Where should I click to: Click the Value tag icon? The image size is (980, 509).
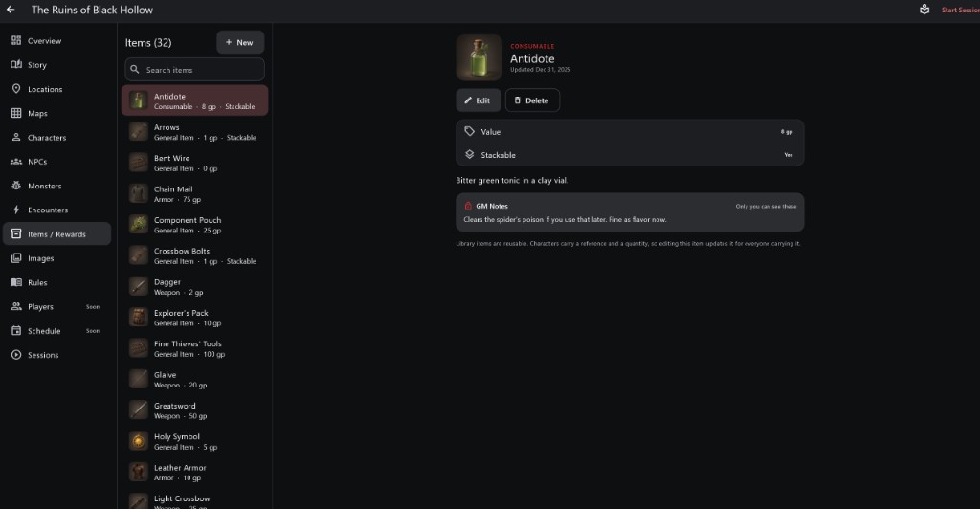(x=469, y=131)
